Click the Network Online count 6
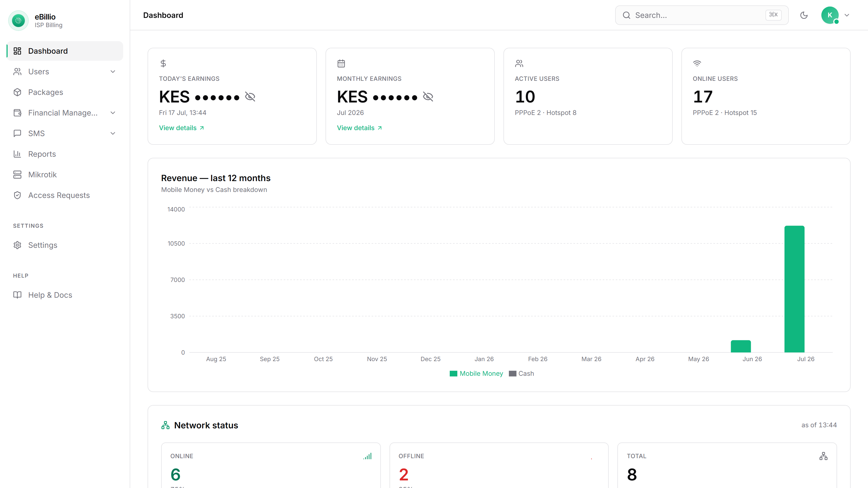 click(175, 474)
